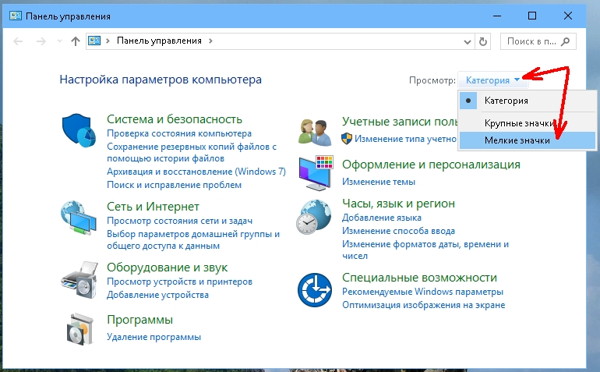
Task: Open Поиск и исправление проблем
Action: (x=174, y=185)
